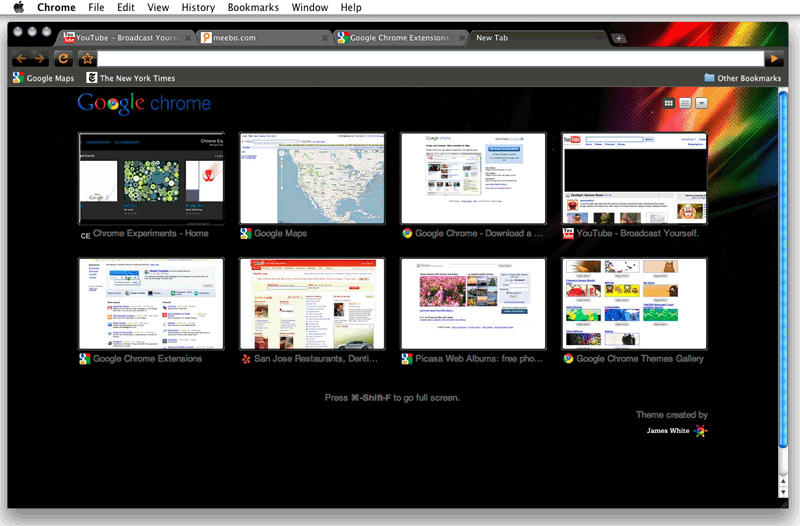Click The New York Times bookmark label
Image resolution: width=800 pixels, height=526 pixels.
click(x=137, y=78)
